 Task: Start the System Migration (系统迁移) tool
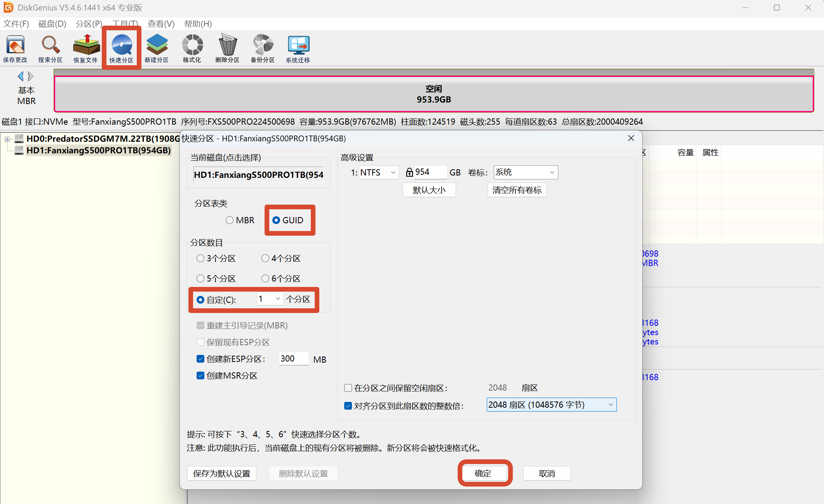pos(298,49)
